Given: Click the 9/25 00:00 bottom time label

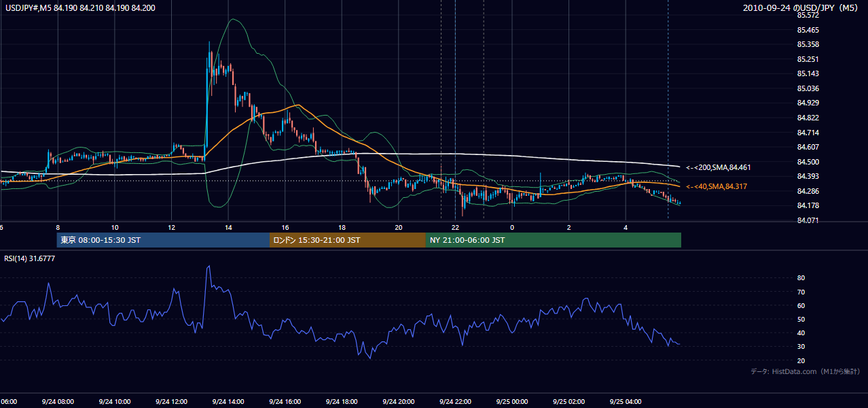Looking at the screenshot, I should 512,402.
